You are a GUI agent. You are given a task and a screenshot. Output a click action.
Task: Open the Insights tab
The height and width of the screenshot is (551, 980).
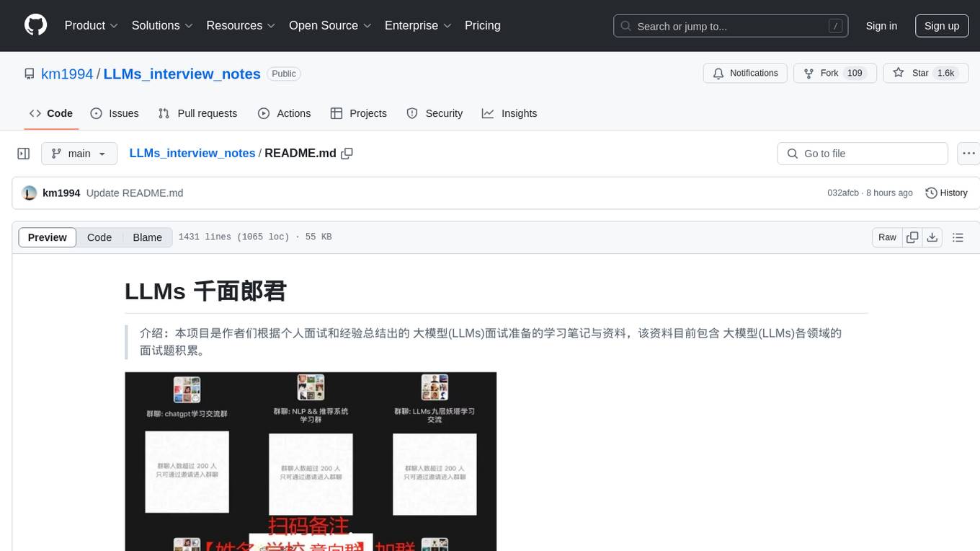coord(509,113)
